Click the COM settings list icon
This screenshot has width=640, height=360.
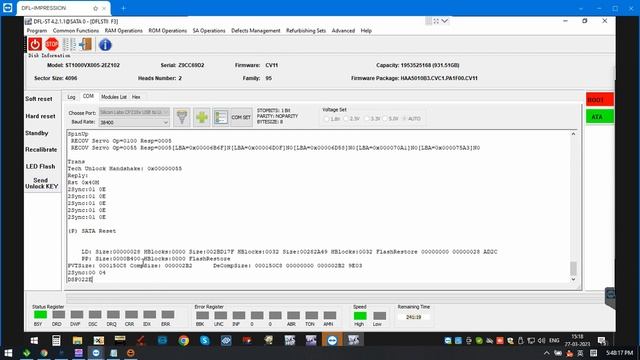pos(221,118)
